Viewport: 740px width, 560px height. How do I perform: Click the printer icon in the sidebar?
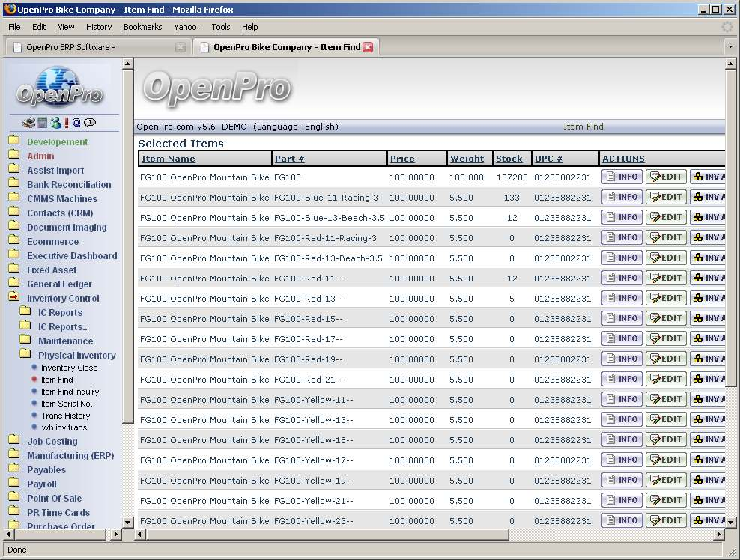pyautogui.click(x=28, y=123)
